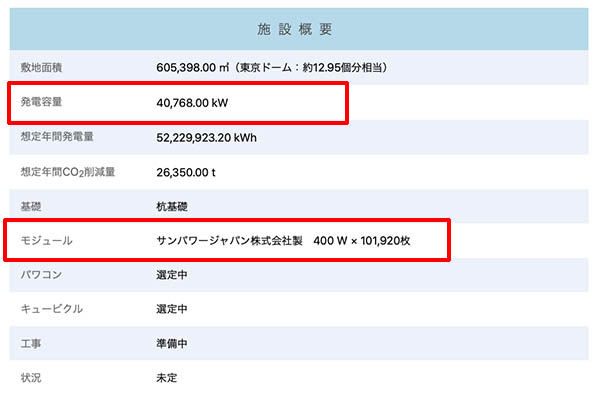
Task: Click the 26,350.00 t value
Action: coord(186,171)
